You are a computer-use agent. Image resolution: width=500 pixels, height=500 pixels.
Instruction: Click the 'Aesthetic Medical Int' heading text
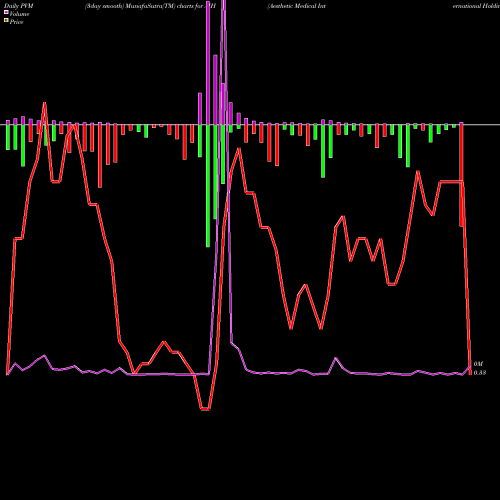tap(297, 6)
